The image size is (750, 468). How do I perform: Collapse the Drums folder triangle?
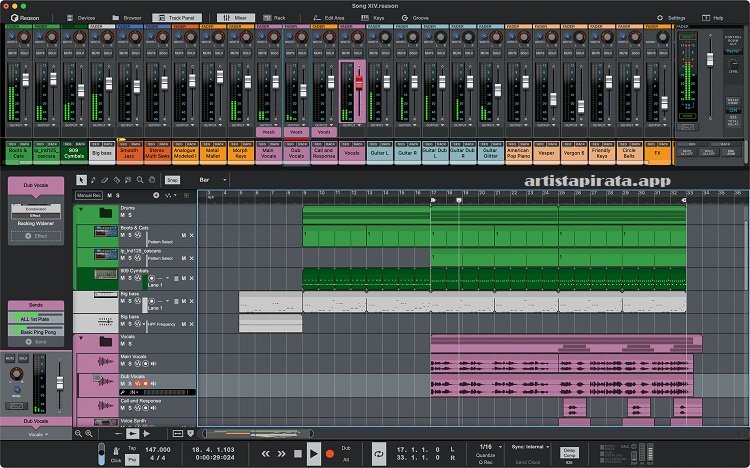(x=81, y=209)
